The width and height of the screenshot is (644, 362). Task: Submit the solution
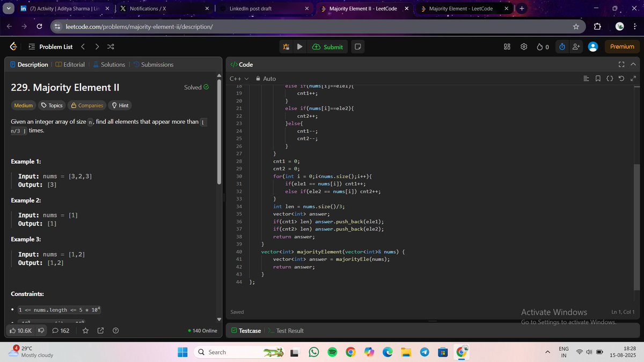[327, 47]
